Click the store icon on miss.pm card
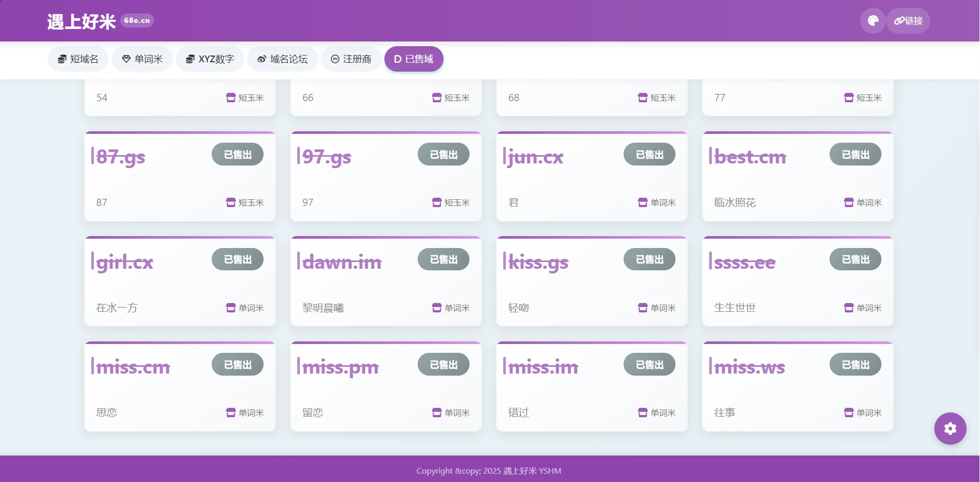 tap(437, 412)
